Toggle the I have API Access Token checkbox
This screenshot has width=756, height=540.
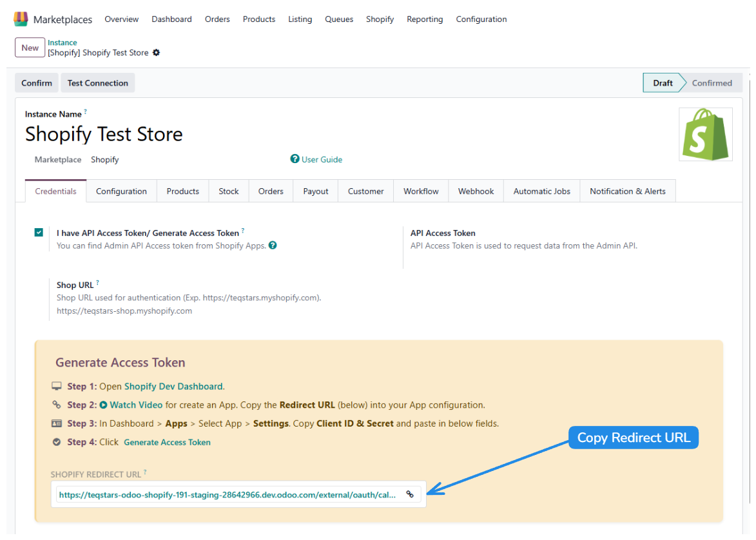point(39,233)
